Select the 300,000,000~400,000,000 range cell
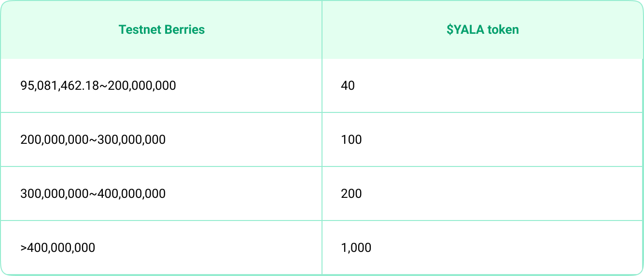 (161, 194)
